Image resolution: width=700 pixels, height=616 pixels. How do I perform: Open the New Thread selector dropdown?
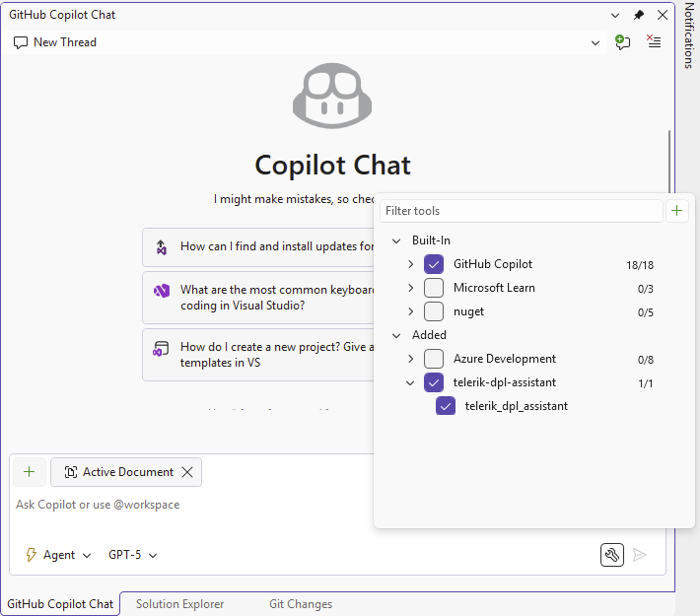pyautogui.click(x=595, y=42)
